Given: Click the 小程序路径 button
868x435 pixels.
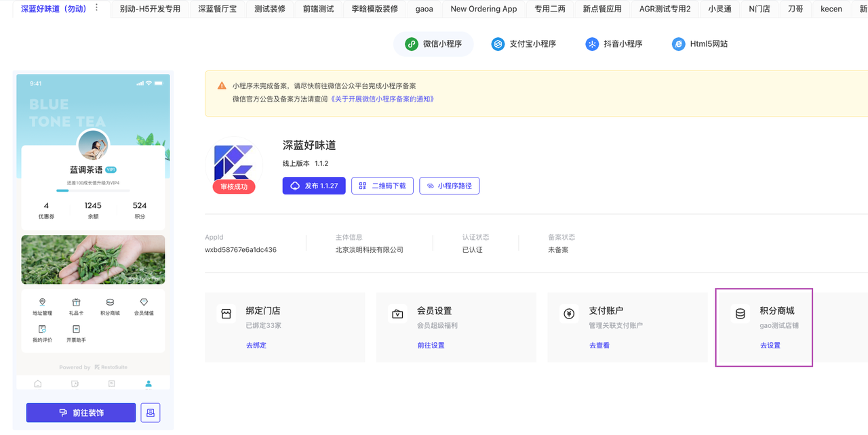Looking at the screenshot, I should [x=450, y=186].
